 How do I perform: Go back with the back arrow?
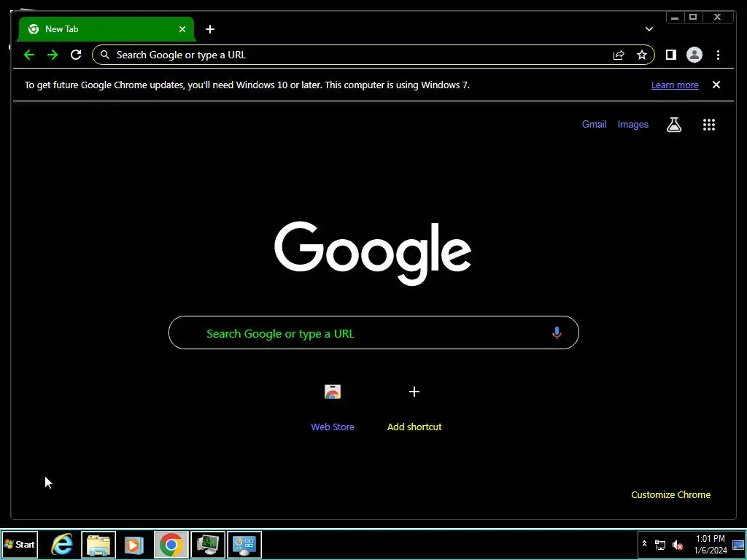[29, 55]
